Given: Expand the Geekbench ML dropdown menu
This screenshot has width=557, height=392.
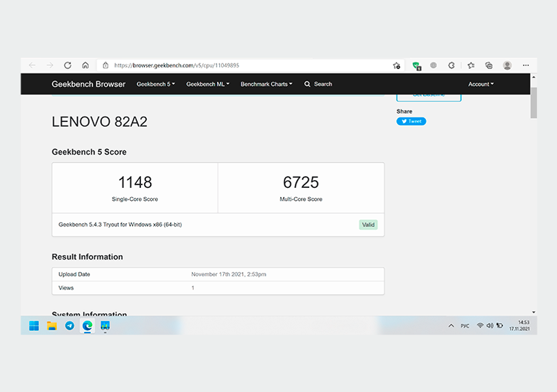Looking at the screenshot, I should [208, 84].
